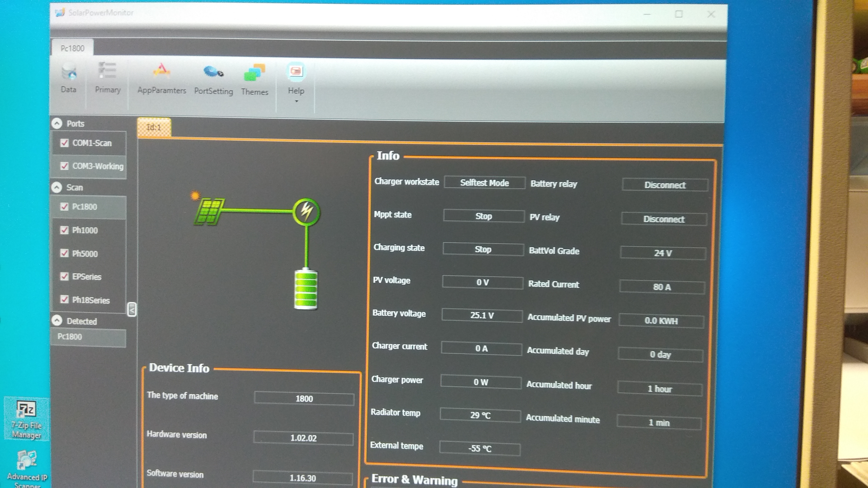
Task: Open the Primary list icon
Action: coord(107,70)
